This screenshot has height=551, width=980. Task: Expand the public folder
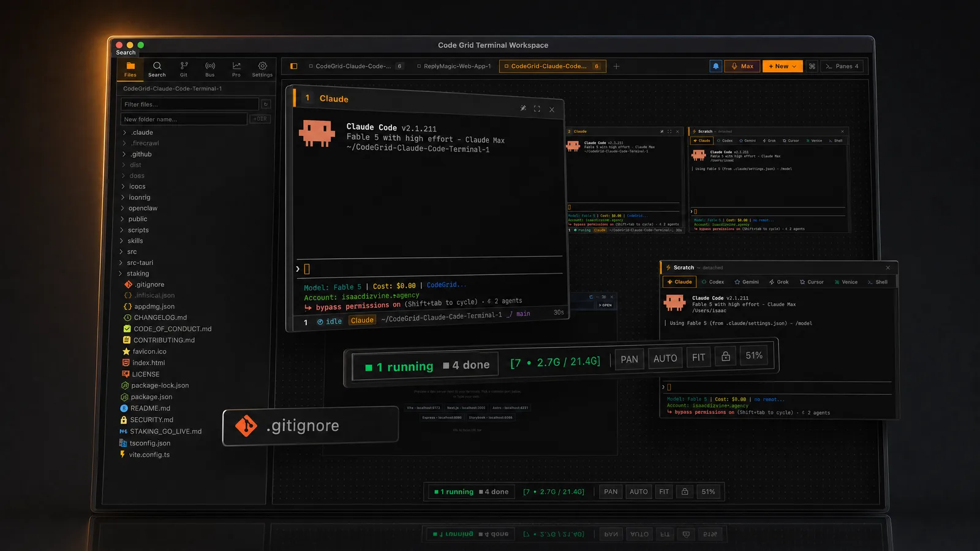coord(135,219)
